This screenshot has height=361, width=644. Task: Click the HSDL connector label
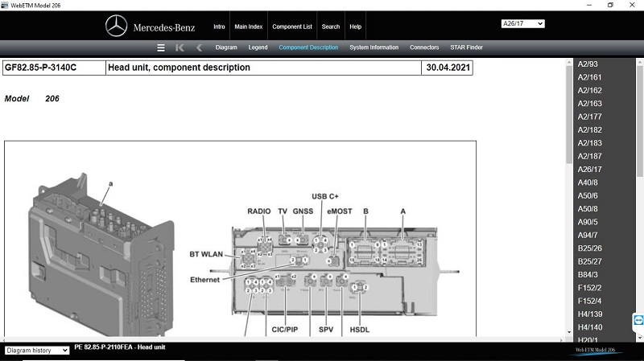point(359,330)
